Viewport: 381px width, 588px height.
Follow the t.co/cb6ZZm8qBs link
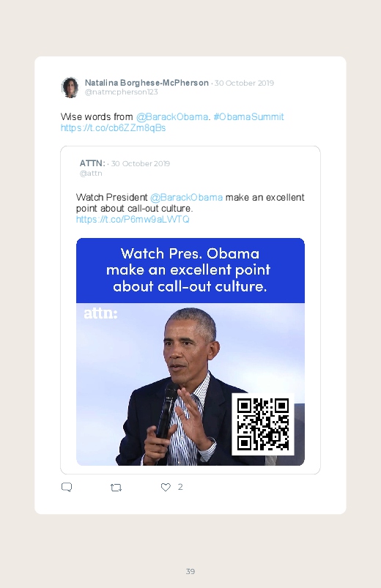113,128
